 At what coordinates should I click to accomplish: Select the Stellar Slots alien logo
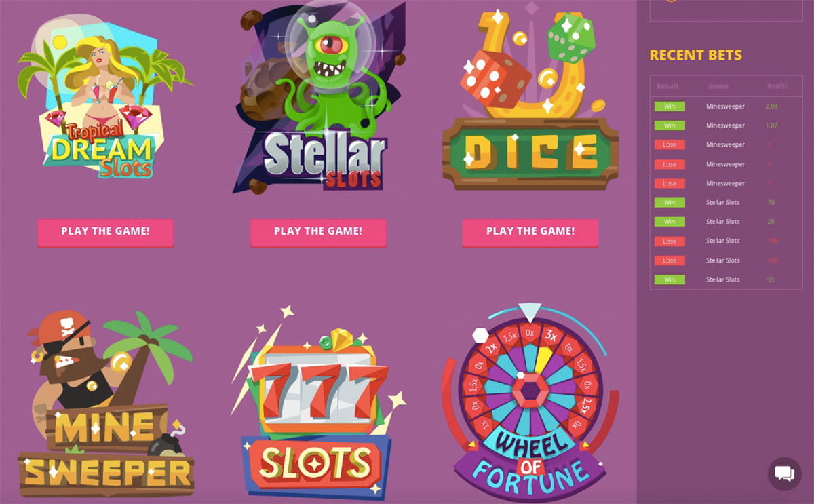pyautogui.click(x=317, y=98)
